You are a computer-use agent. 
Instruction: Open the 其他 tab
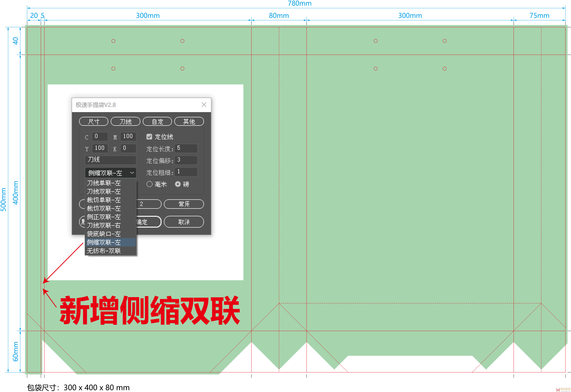pyautogui.click(x=189, y=121)
